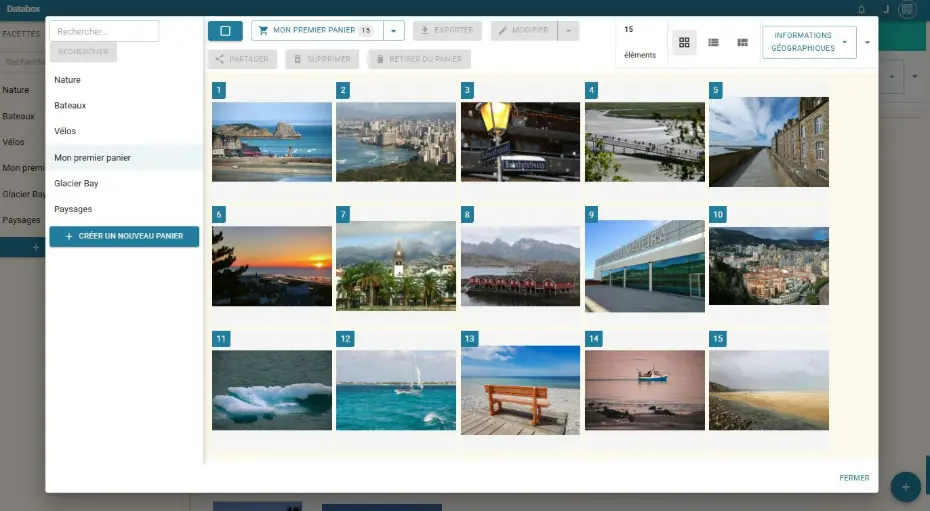Click the Exporter button
Image resolution: width=930 pixels, height=511 pixels.
coord(447,30)
